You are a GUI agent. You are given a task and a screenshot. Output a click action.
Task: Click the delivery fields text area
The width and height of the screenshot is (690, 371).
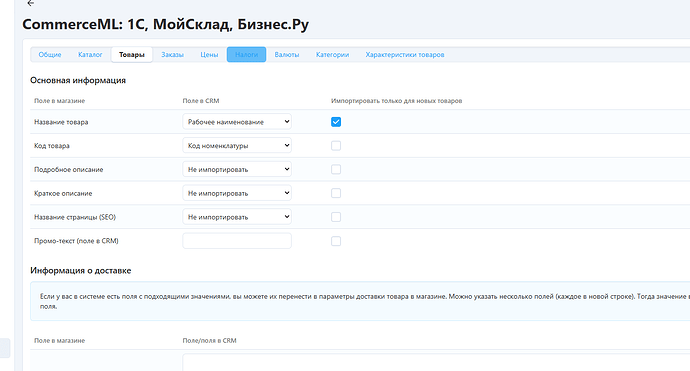click(x=436, y=362)
